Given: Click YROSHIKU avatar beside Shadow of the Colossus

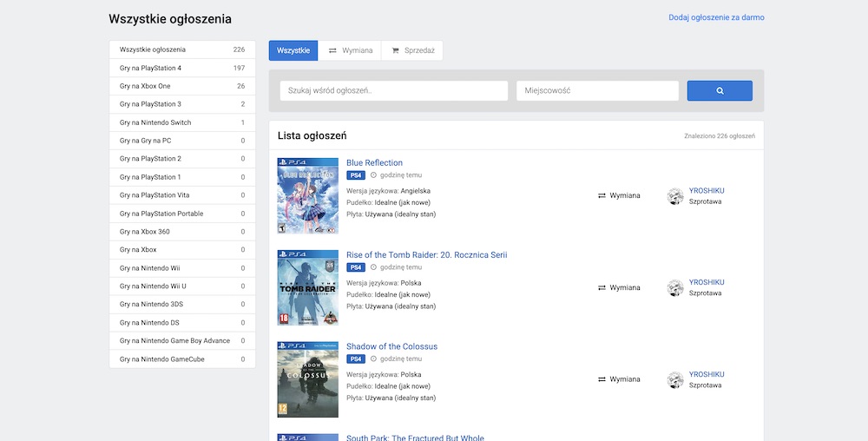Looking at the screenshot, I should pos(675,380).
